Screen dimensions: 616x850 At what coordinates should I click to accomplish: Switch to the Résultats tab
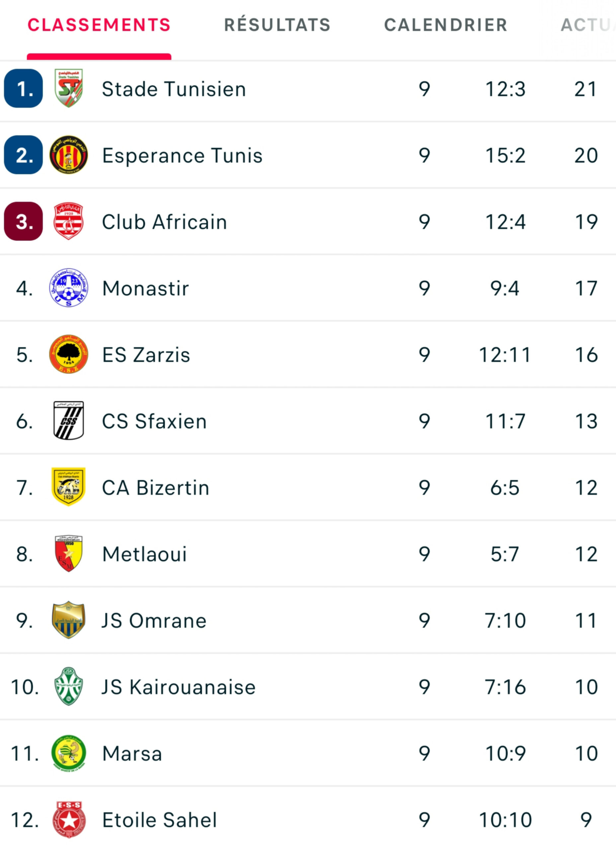(x=277, y=25)
